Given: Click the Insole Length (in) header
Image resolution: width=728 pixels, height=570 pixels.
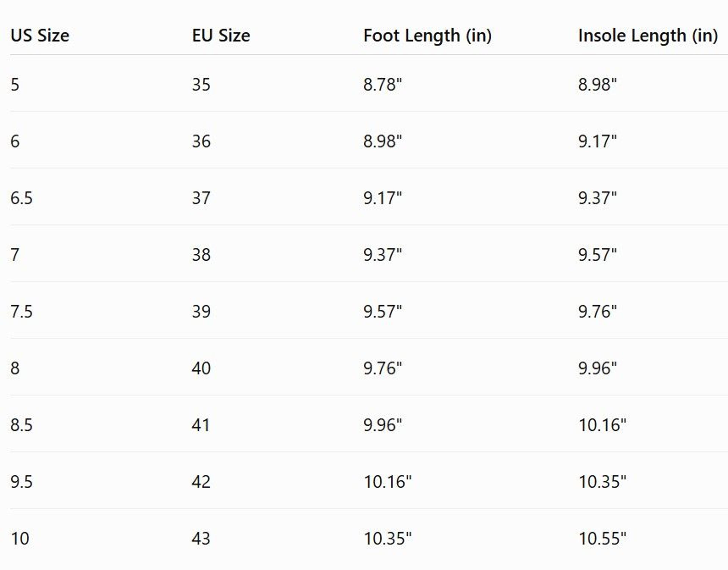Looking at the screenshot, I should pos(648,36).
